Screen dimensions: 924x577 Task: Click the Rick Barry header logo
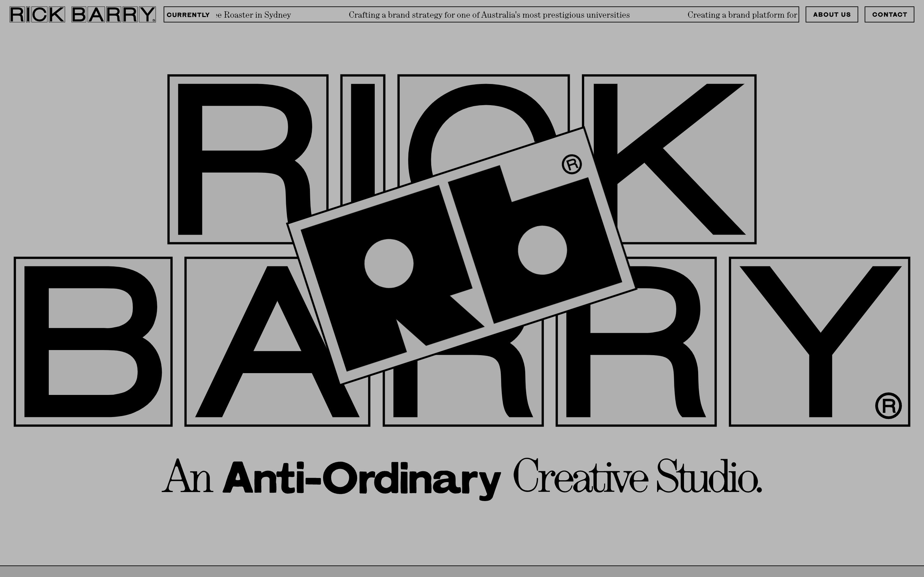tap(82, 14)
